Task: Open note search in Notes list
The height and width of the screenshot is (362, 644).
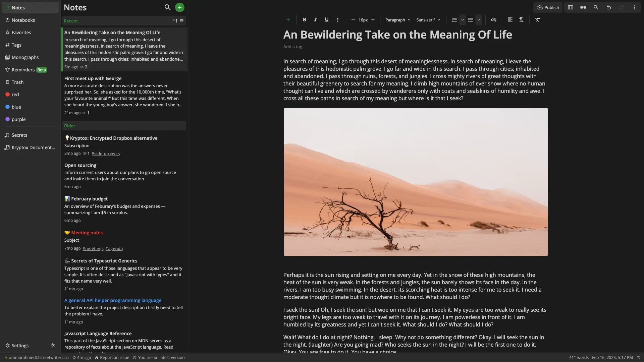Action: point(167,7)
